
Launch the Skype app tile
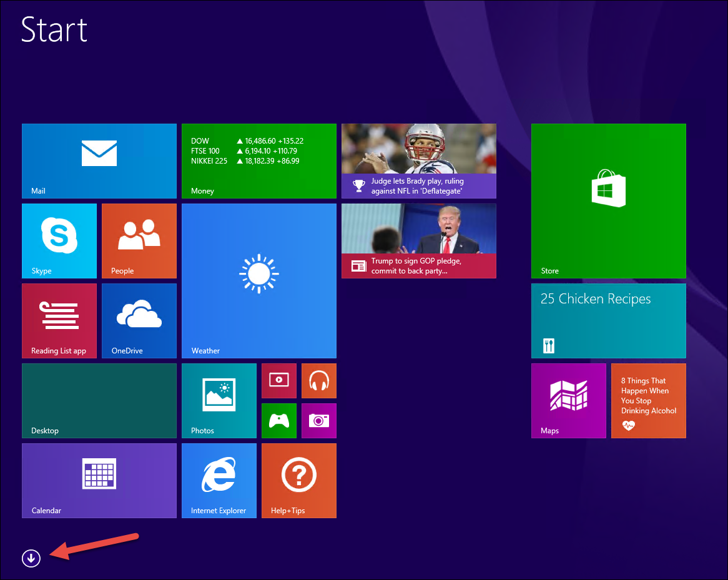(x=59, y=240)
